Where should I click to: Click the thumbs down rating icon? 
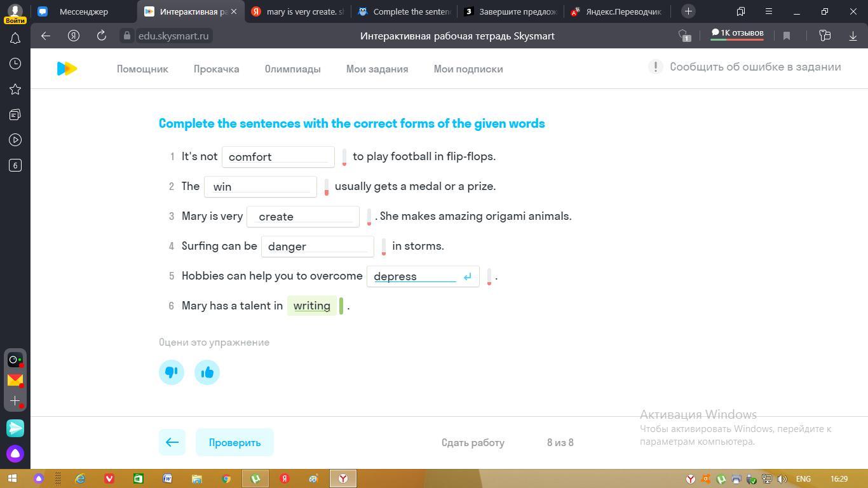[172, 372]
